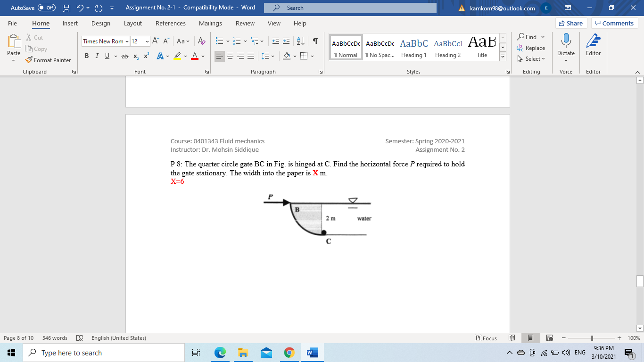Open the Paste options arrow
Screen dimensions: 644x362
(x=14, y=60)
